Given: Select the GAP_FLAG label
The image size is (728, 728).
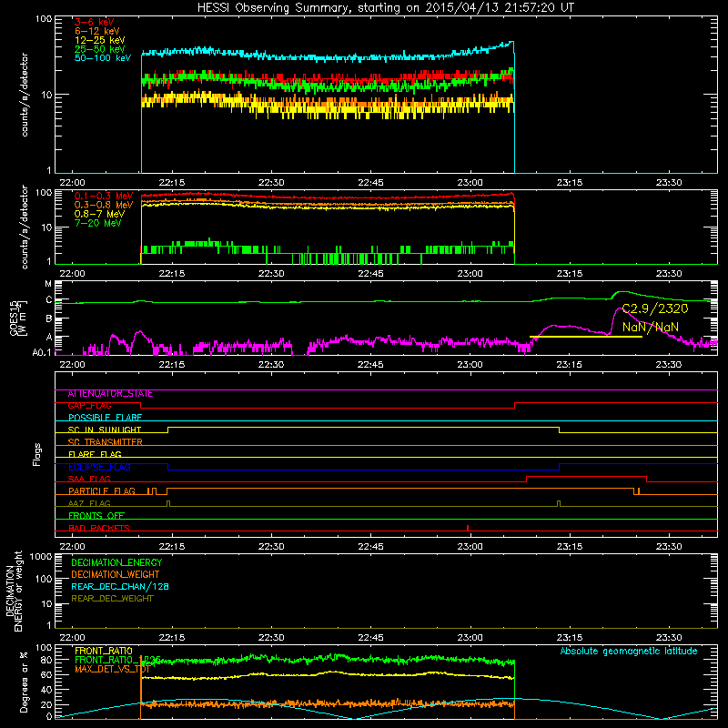Looking at the screenshot, I should [x=89, y=406].
